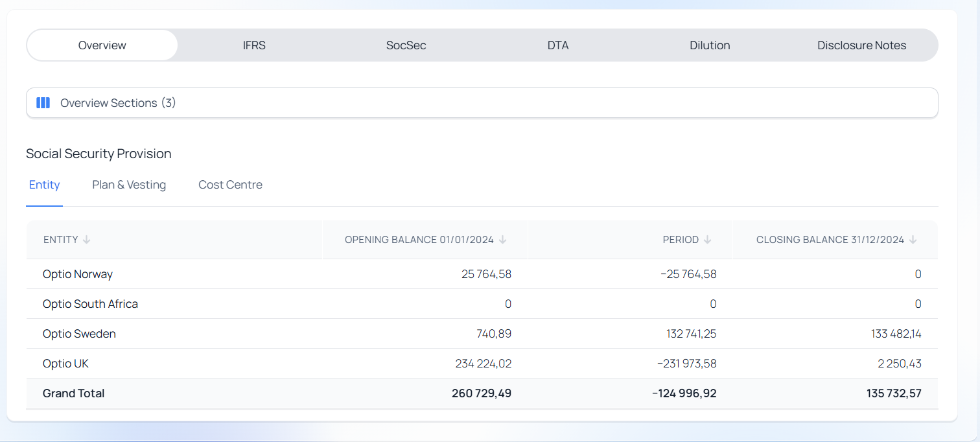Sort by Closing Balance 31/12/2024 arrow
The width and height of the screenshot is (980, 442).
[913, 240]
